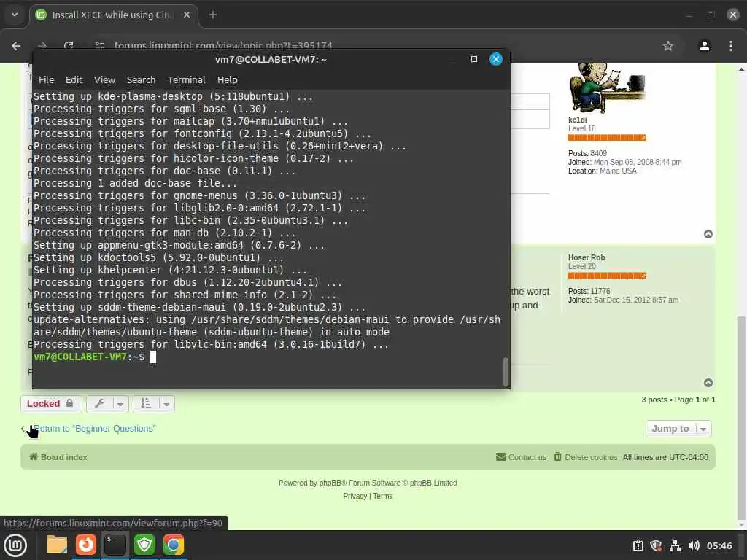The width and height of the screenshot is (747, 560).
Task: Open the Contact us link
Action: click(521, 457)
